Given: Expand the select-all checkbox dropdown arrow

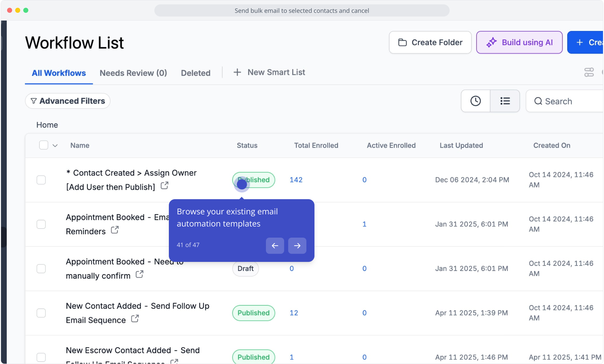Looking at the screenshot, I should [x=55, y=146].
